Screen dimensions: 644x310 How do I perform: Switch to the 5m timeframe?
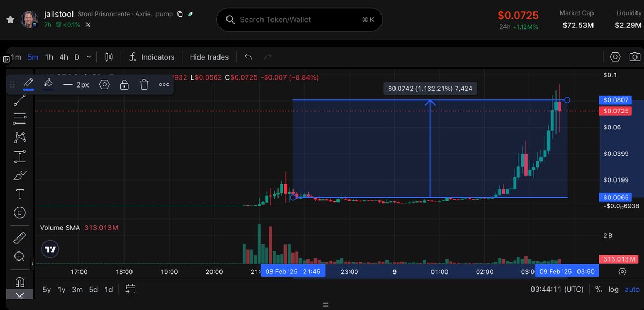coord(33,57)
